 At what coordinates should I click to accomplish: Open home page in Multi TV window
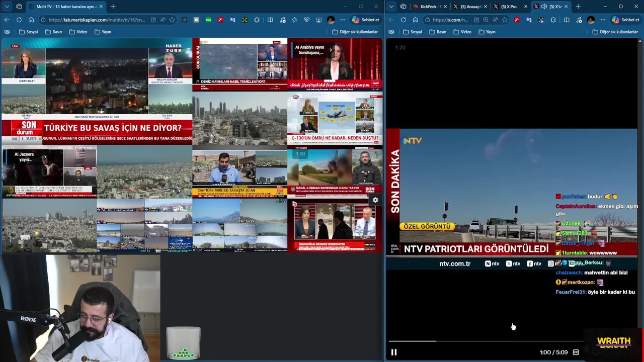click(x=31, y=20)
